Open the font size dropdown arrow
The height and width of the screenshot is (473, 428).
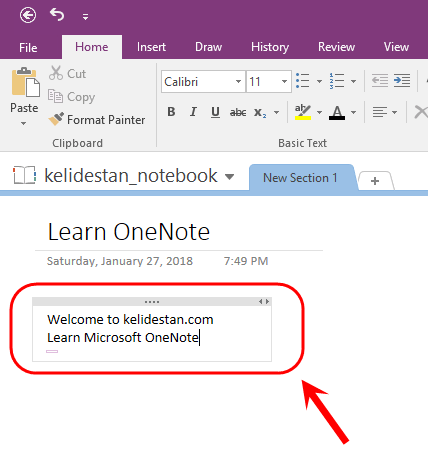284,81
